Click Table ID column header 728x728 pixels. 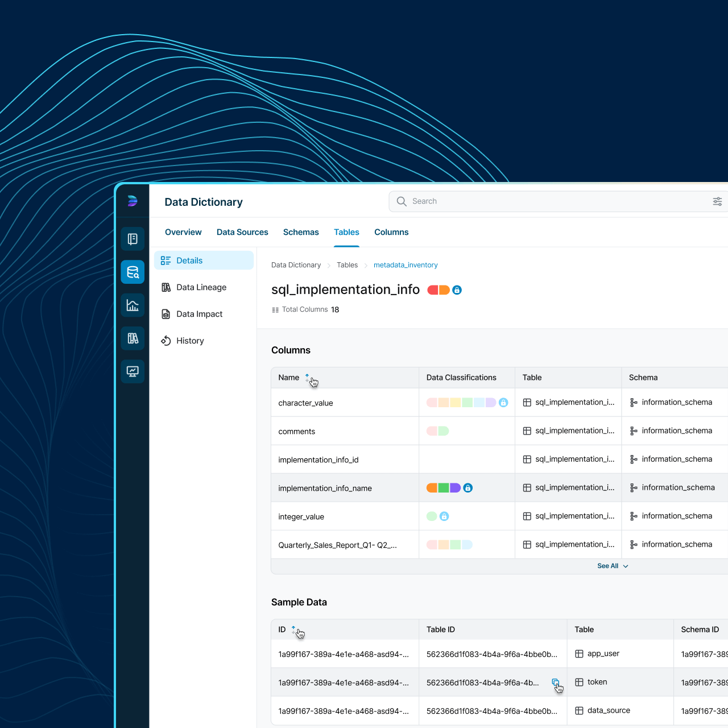tap(441, 630)
